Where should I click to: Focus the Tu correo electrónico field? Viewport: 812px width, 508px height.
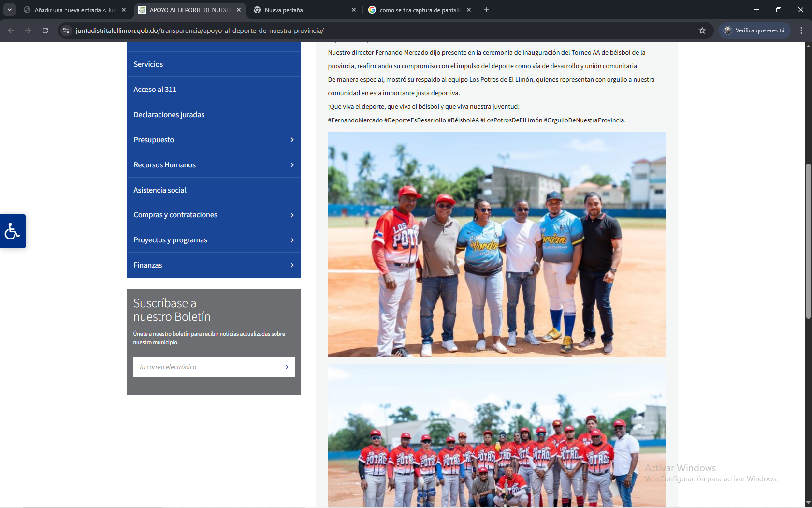click(x=208, y=367)
